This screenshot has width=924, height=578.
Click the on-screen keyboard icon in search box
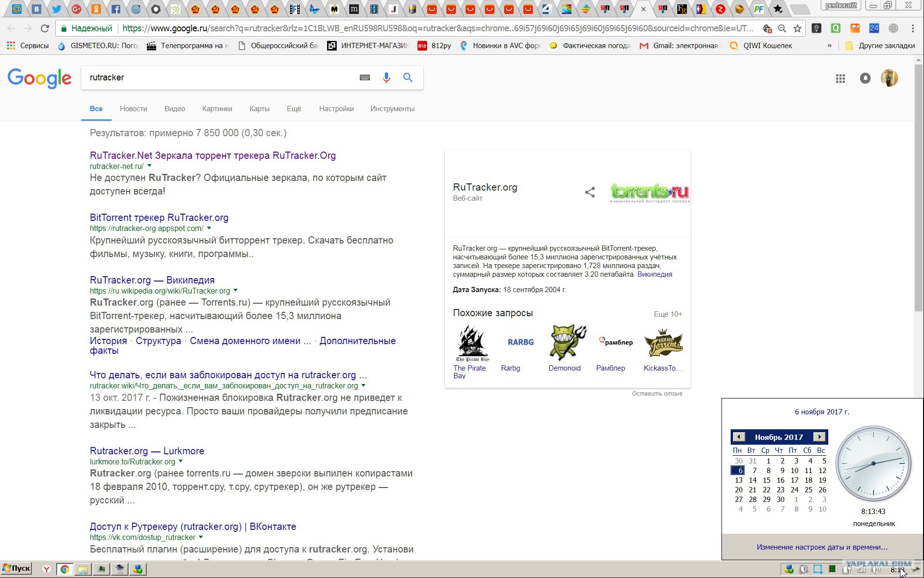pyautogui.click(x=365, y=77)
